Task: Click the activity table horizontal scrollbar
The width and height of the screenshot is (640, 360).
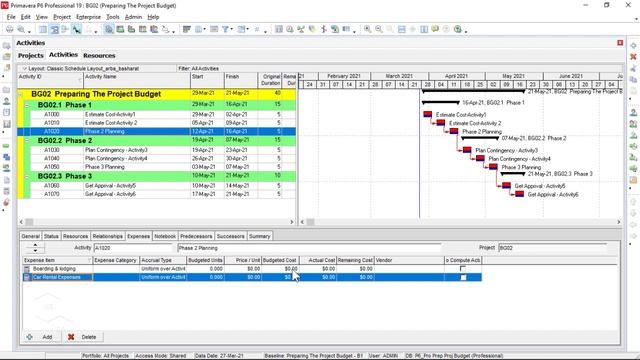Action: (x=157, y=222)
